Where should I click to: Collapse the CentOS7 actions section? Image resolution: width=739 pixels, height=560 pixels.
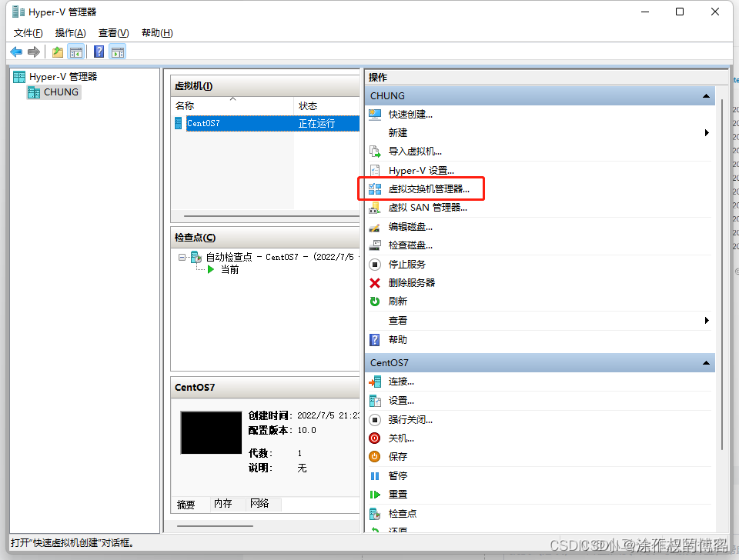pos(706,363)
